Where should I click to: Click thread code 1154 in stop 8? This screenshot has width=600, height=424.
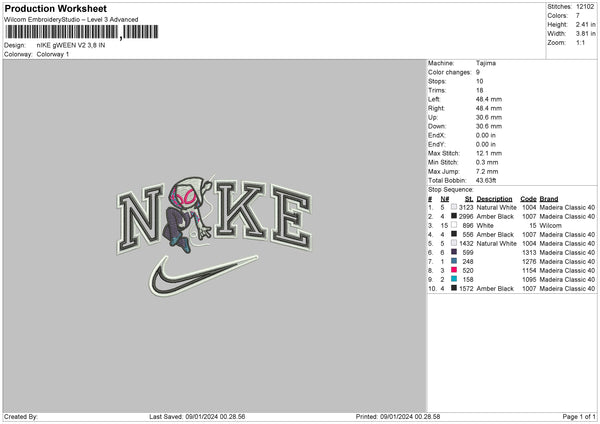[530, 271]
